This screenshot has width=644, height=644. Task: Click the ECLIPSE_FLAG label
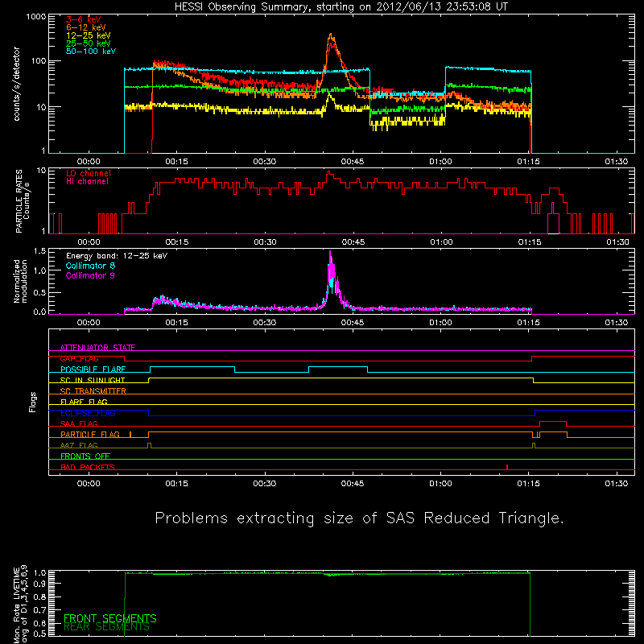pos(88,413)
